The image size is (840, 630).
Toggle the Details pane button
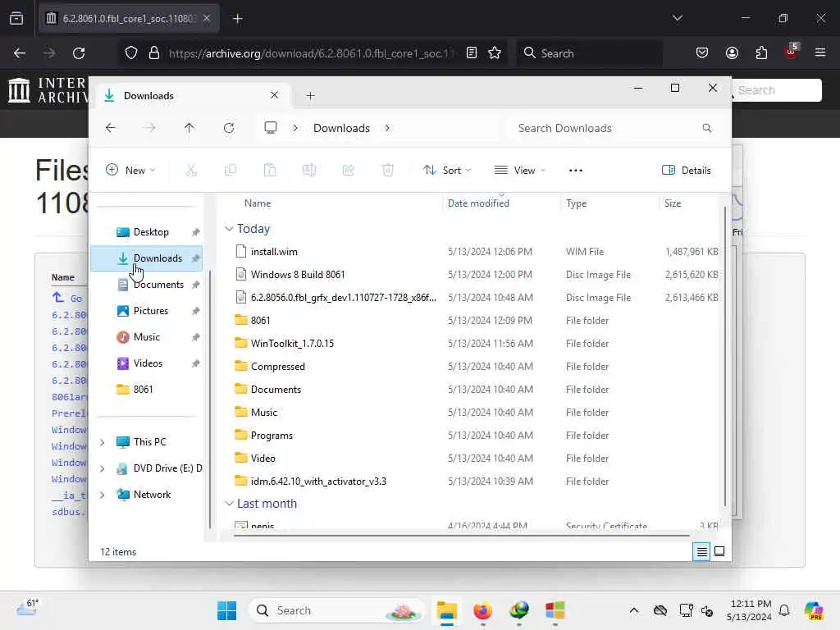(x=687, y=171)
